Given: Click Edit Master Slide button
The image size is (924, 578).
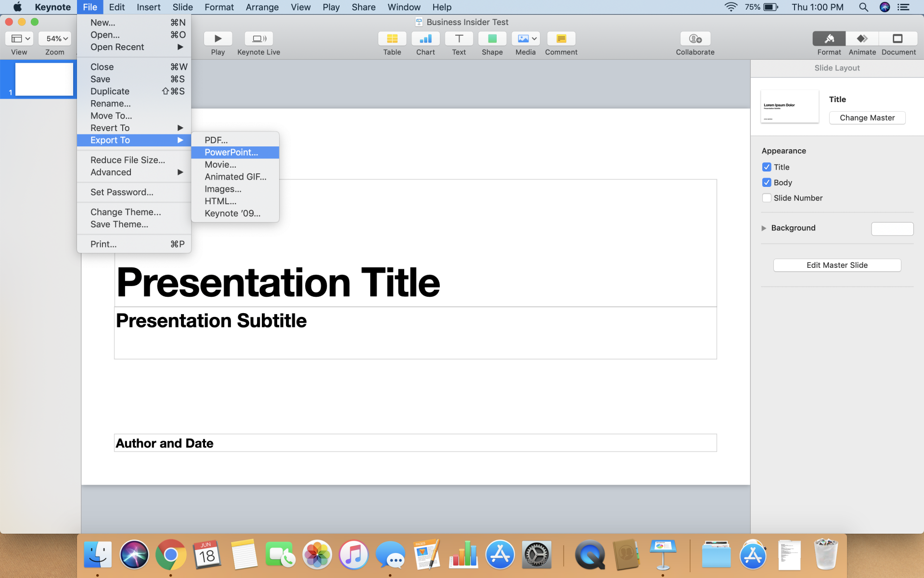Looking at the screenshot, I should tap(837, 265).
